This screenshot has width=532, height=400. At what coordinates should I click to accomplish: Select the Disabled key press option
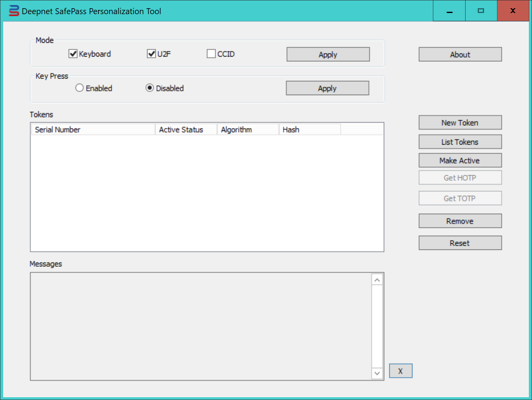[x=150, y=88]
